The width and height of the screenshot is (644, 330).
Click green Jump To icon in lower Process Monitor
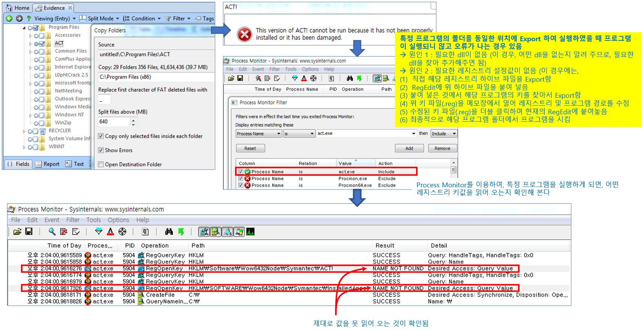click(181, 232)
